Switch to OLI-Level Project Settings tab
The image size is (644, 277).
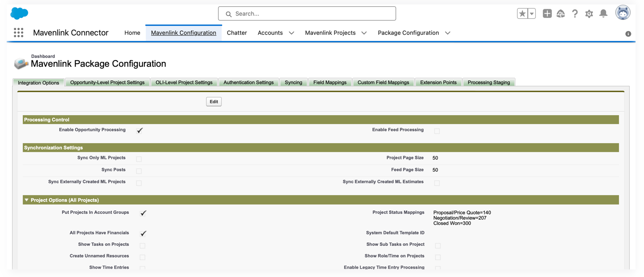point(184,82)
